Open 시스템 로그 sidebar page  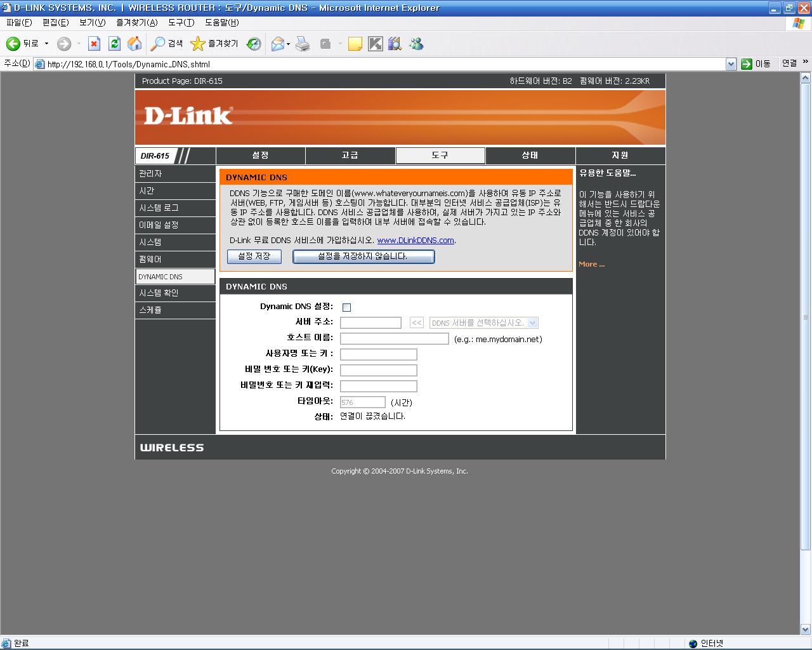tap(175, 208)
